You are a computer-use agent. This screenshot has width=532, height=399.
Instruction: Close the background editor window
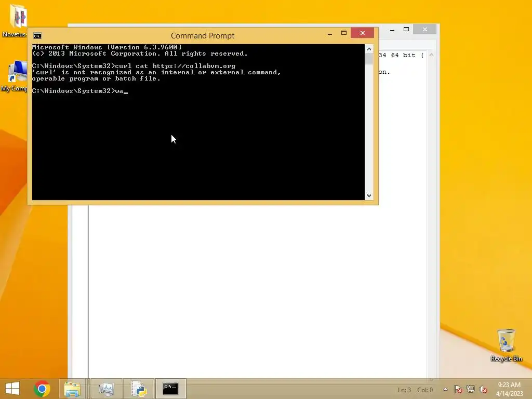coord(425,30)
